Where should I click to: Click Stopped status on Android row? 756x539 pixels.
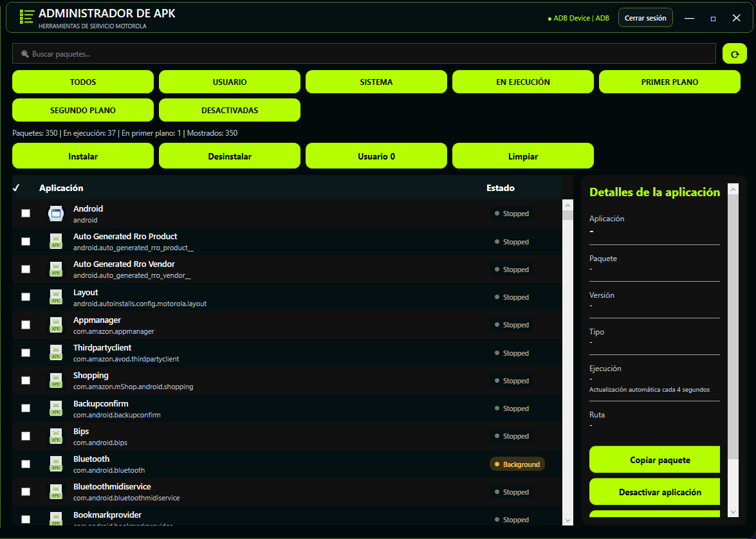point(512,214)
